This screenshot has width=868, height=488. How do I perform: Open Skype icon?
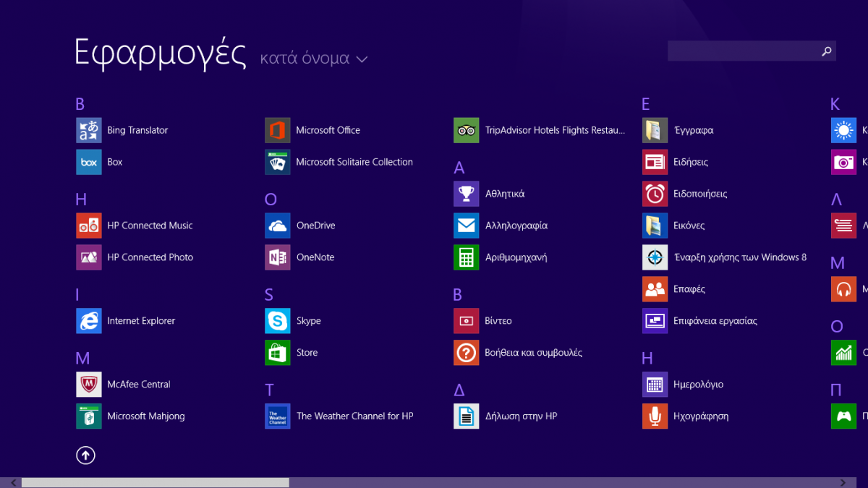click(x=278, y=321)
